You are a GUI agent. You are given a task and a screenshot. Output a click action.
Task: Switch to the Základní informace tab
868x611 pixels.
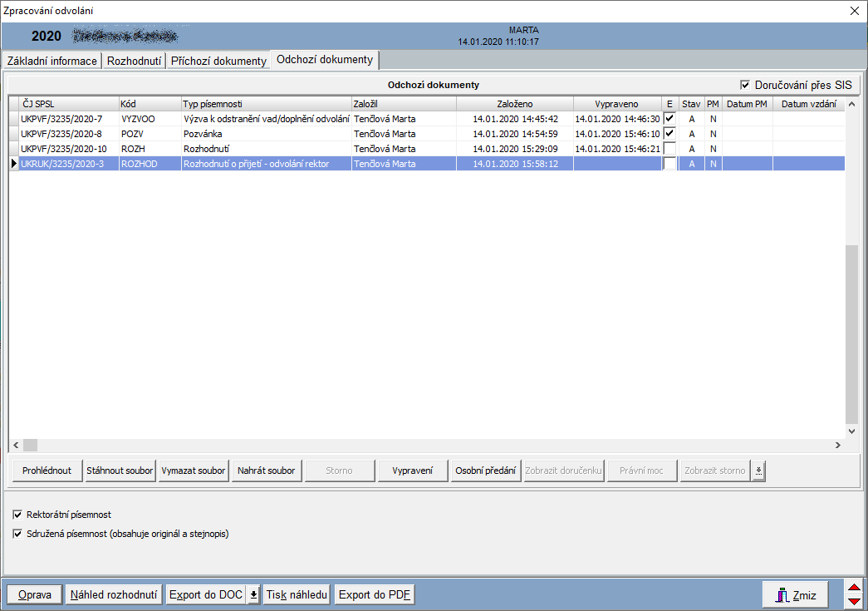(52, 61)
